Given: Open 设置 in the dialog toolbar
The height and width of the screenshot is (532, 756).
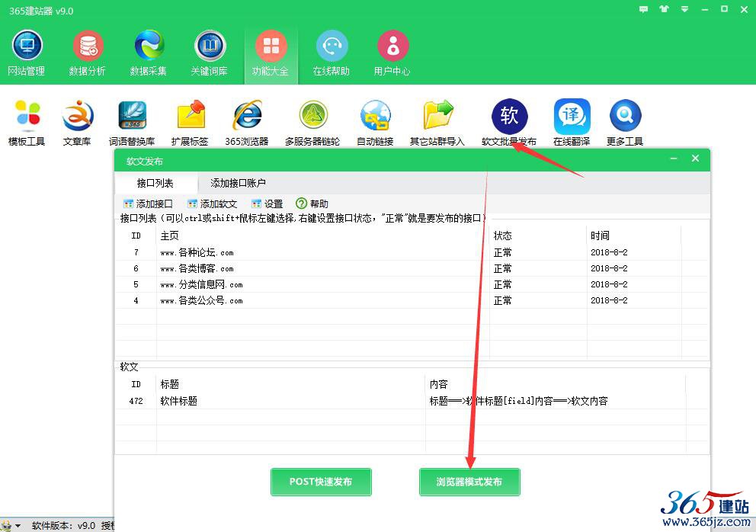Looking at the screenshot, I should tap(267, 204).
